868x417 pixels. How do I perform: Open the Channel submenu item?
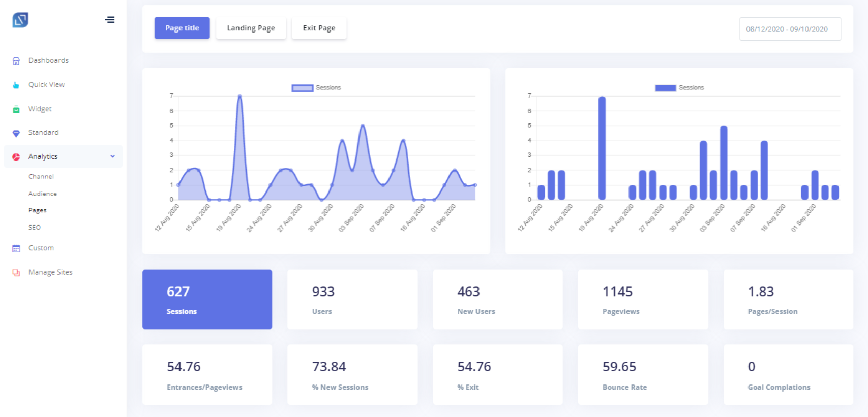click(x=41, y=177)
